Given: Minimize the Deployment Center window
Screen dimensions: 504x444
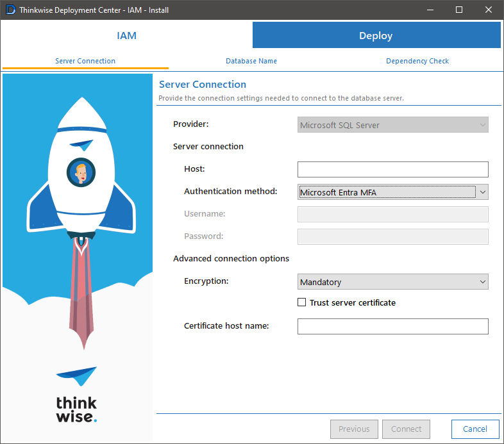Looking at the screenshot, I should tap(430, 10).
